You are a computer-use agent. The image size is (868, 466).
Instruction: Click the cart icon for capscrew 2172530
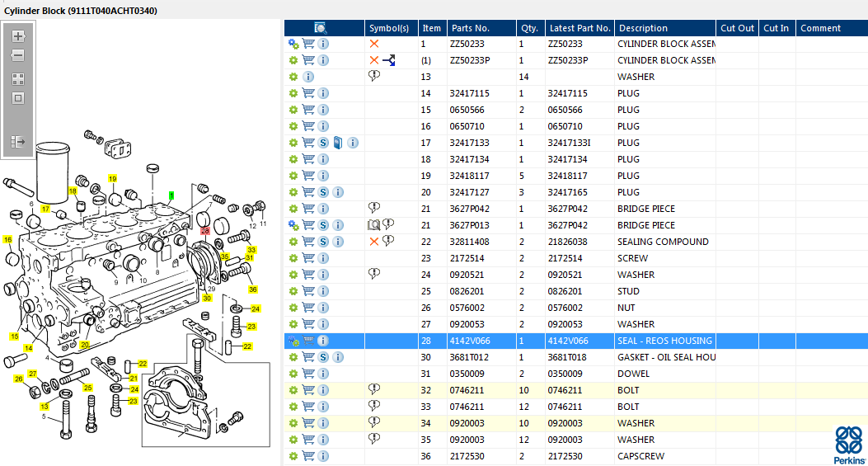(x=308, y=456)
